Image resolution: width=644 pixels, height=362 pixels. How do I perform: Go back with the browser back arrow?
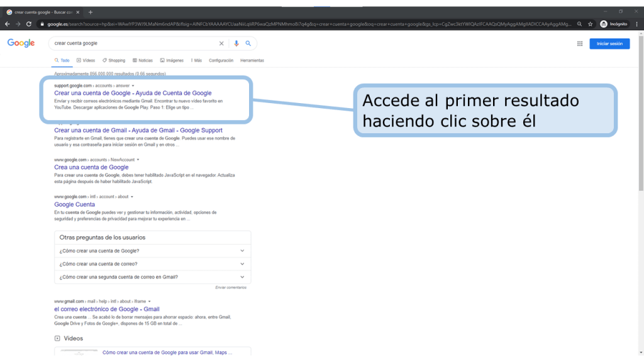click(x=8, y=25)
